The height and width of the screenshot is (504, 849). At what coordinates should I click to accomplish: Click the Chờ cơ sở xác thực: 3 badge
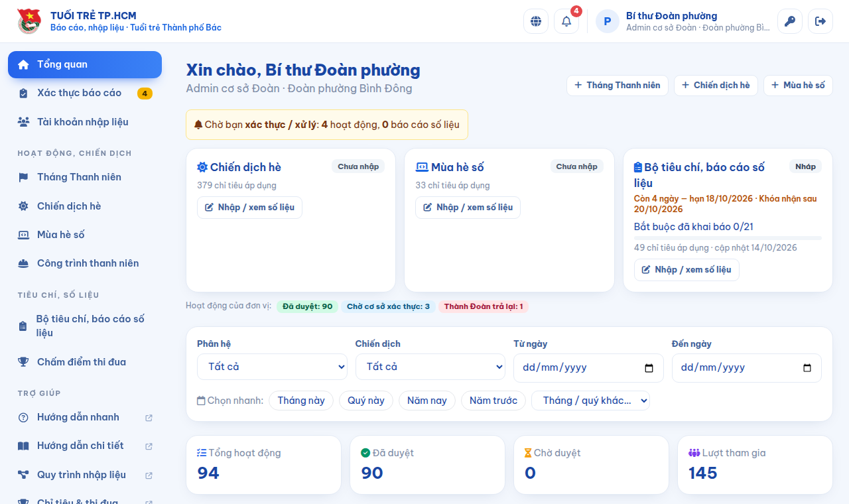coord(388,306)
